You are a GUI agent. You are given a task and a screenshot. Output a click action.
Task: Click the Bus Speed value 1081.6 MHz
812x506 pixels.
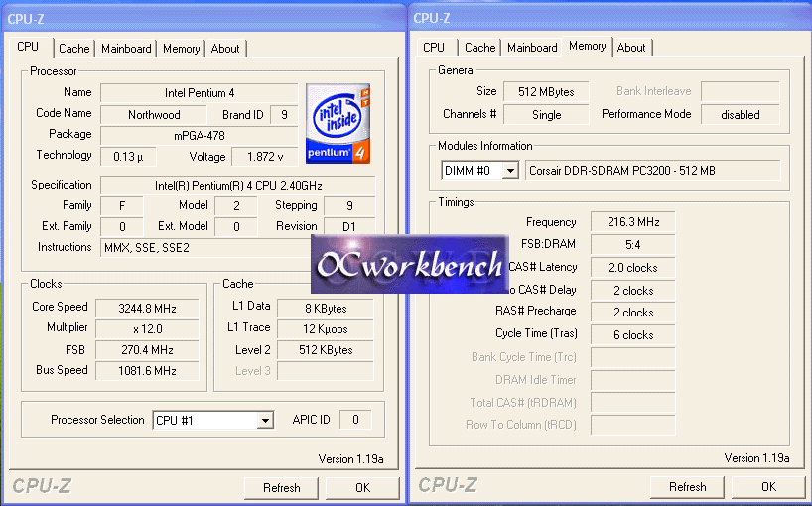point(147,371)
